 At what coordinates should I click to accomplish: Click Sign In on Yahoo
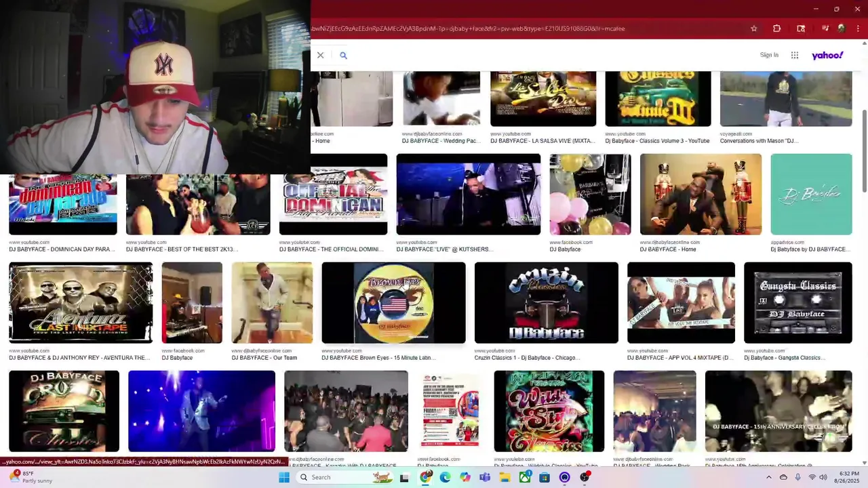[769, 55]
